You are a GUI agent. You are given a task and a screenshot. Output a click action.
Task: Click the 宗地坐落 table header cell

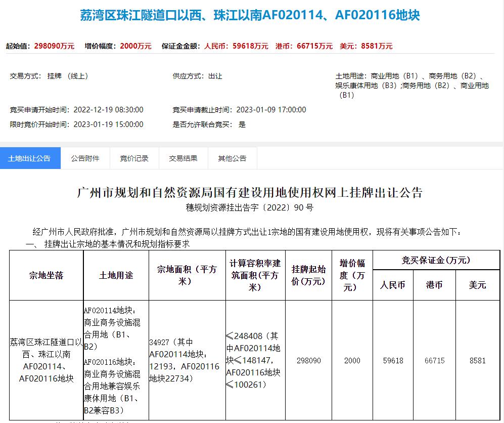46,275
